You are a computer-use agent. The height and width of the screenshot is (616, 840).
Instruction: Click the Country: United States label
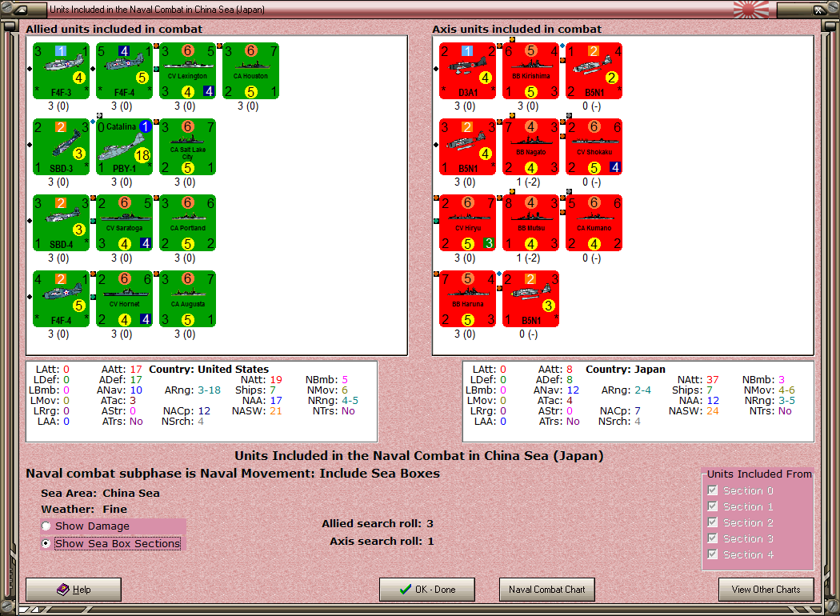[209, 369]
